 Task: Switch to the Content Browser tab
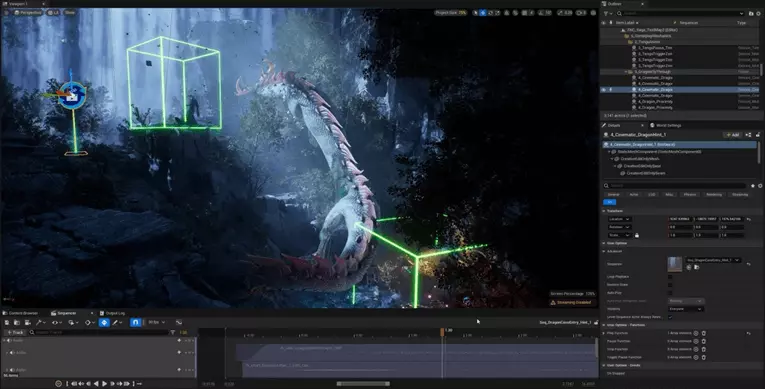[x=20, y=313]
